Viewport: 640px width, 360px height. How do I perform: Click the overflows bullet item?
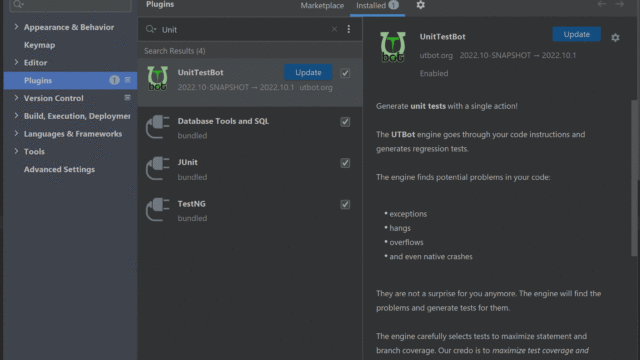pyautogui.click(x=406, y=242)
